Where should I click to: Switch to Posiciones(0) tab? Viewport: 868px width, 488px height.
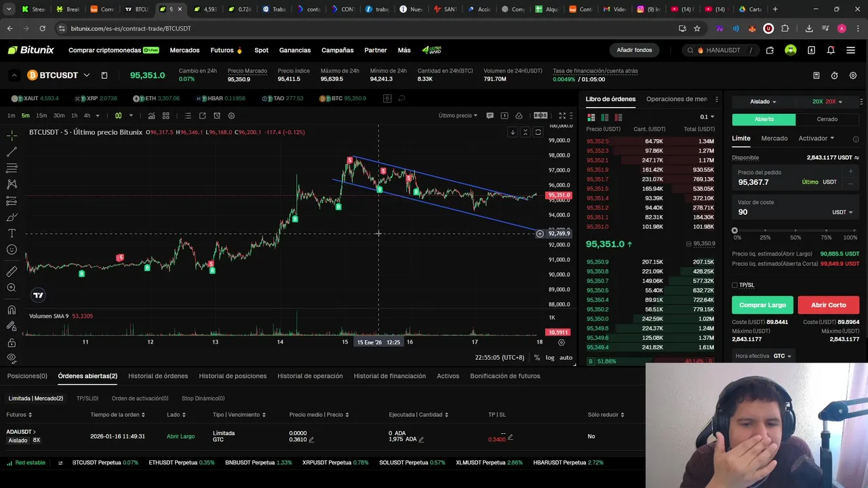(27, 376)
